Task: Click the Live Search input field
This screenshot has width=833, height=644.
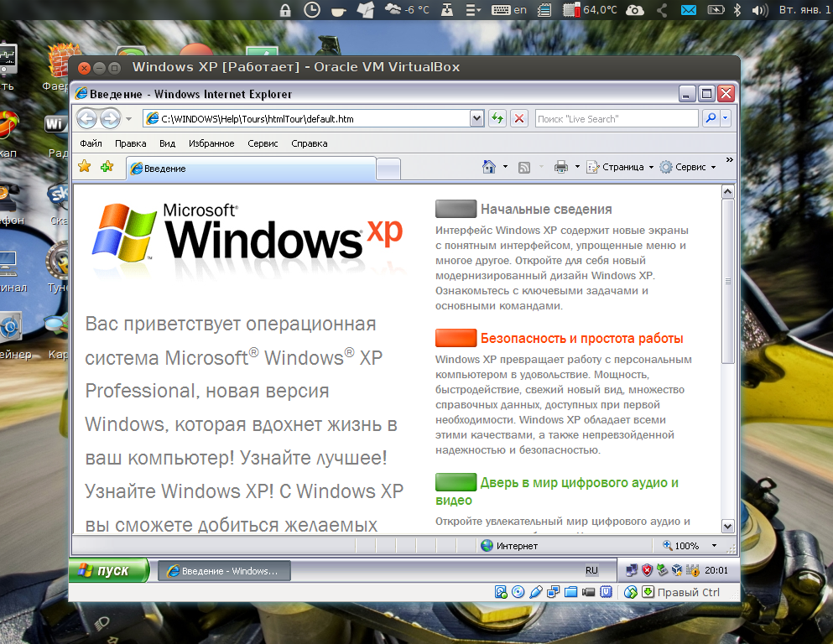Action: pos(616,119)
